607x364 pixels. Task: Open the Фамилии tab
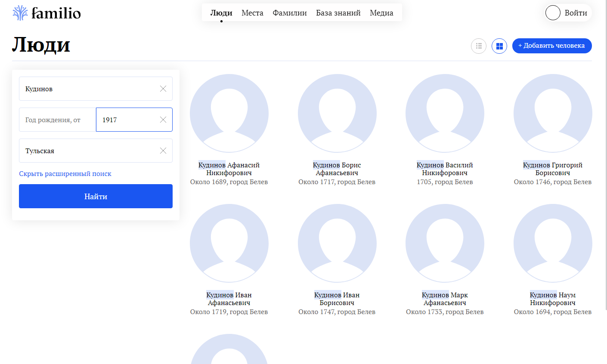pos(290,13)
